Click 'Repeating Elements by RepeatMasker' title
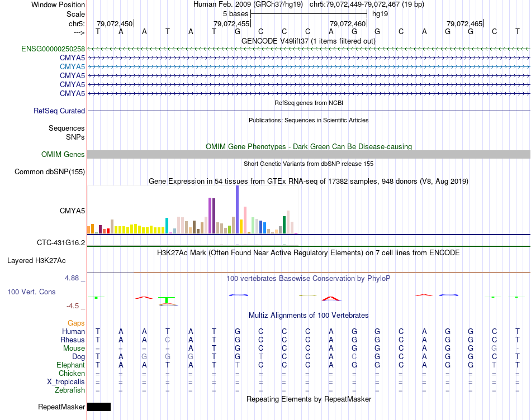 [309, 399]
